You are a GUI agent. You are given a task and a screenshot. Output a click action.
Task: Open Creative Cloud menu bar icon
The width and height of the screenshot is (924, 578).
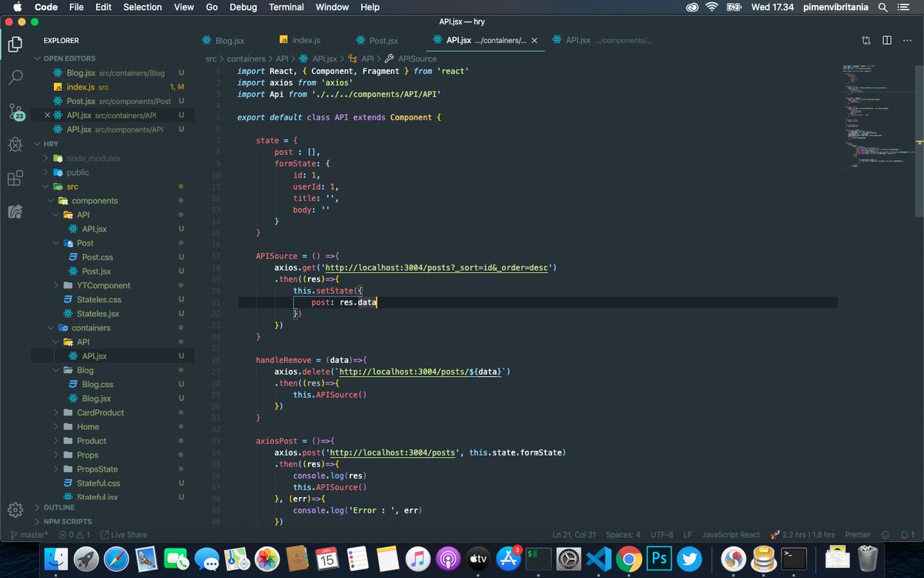pos(692,7)
